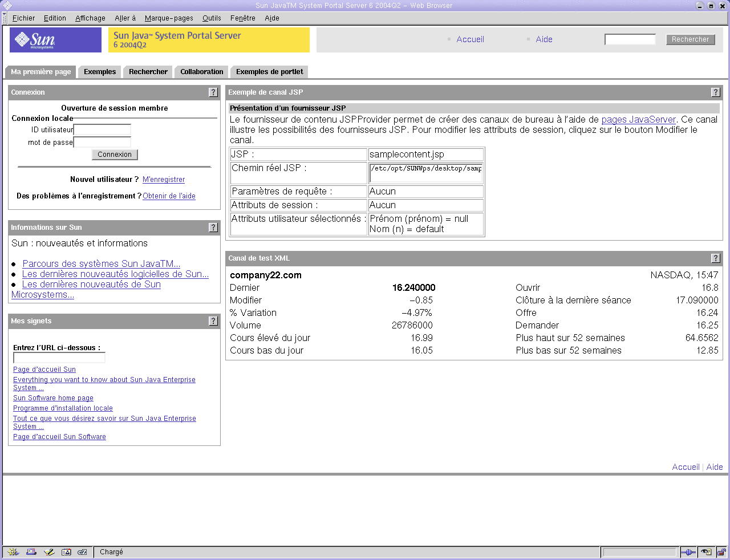The width and height of the screenshot is (730, 560).
Task: Open help icon of Mes signets channel
Action: pos(213,321)
